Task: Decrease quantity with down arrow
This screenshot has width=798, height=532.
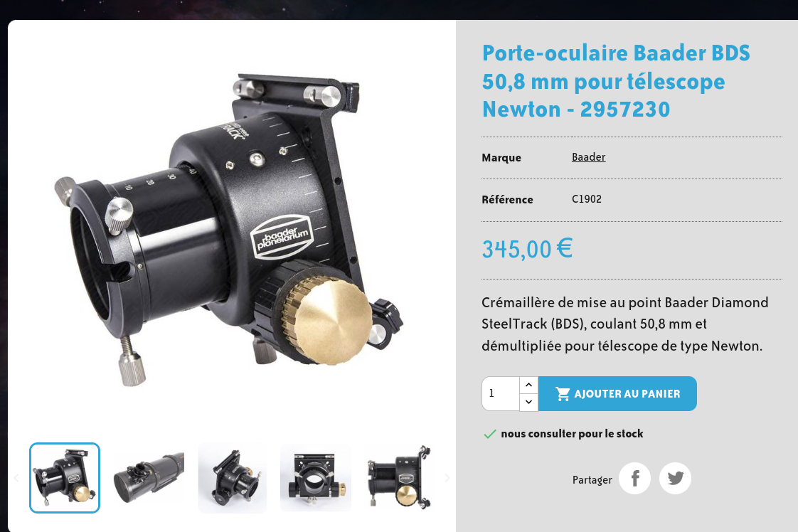Action: pyautogui.click(x=528, y=402)
